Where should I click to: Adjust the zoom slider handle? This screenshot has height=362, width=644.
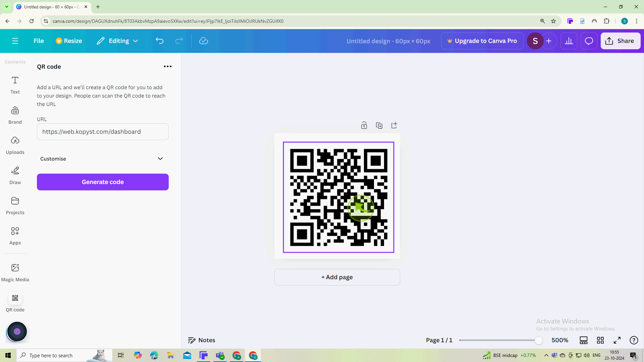(539, 340)
